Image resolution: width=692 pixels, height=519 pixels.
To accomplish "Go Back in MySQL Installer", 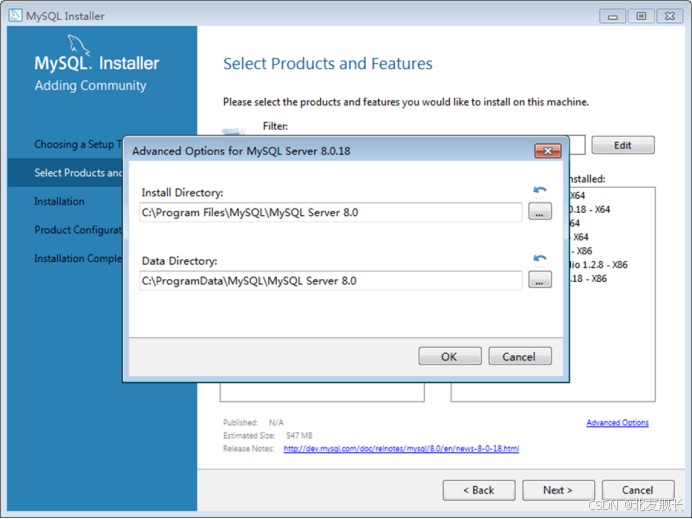I will point(479,490).
